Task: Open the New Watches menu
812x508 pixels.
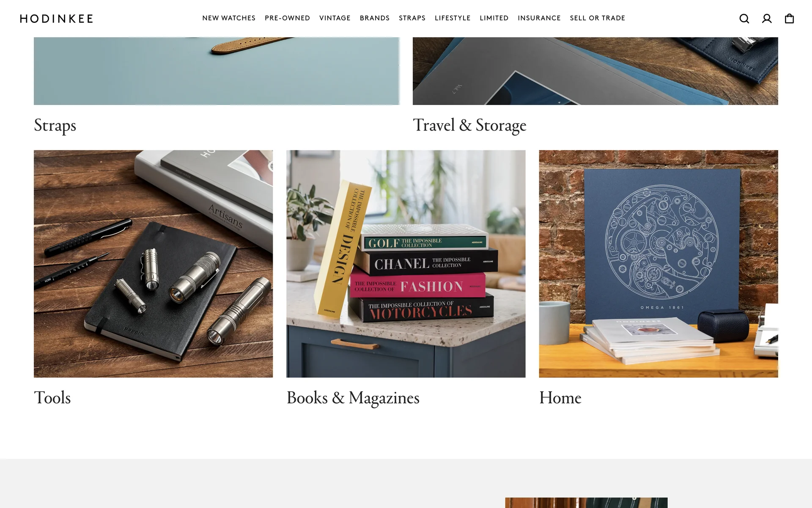Action: (x=229, y=18)
